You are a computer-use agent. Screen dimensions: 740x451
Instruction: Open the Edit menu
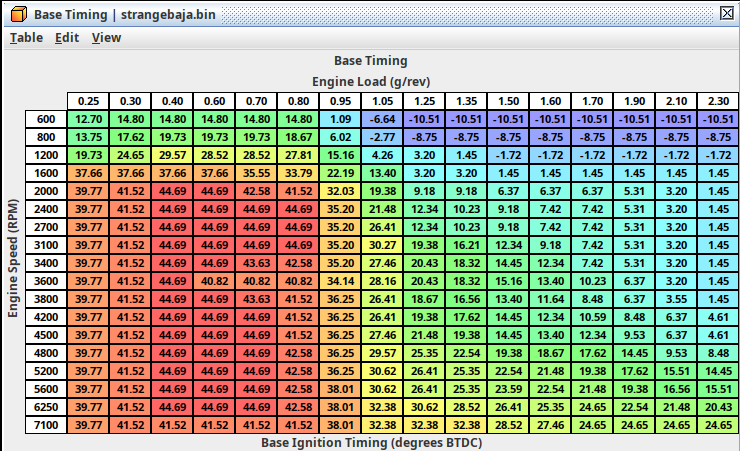[x=67, y=38]
